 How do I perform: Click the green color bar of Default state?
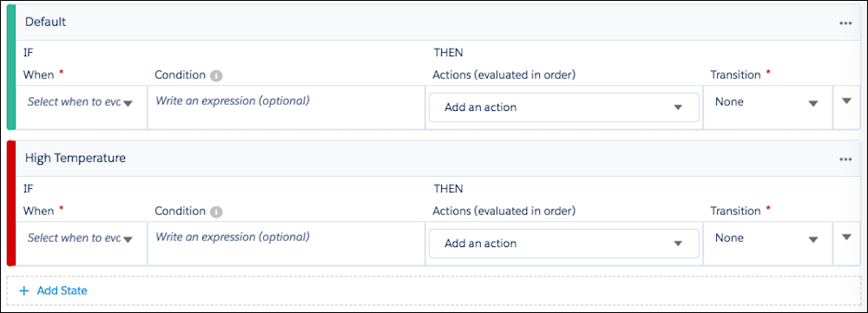(x=11, y=67)
